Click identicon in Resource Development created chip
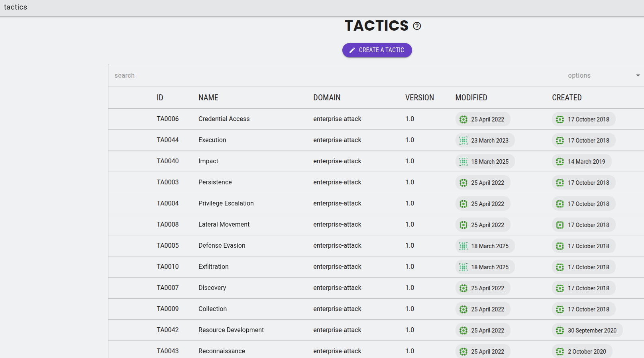 [x=560, y=331]
